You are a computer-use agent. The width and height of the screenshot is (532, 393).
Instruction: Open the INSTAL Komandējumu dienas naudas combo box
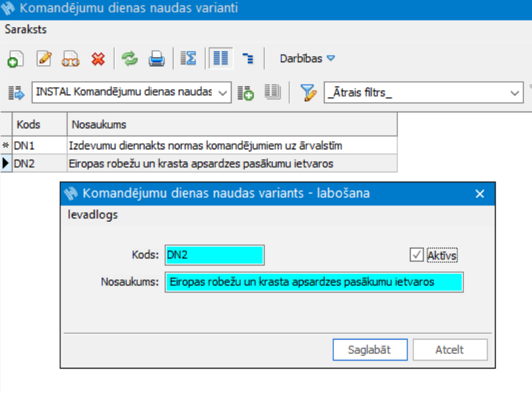point(131,92)
